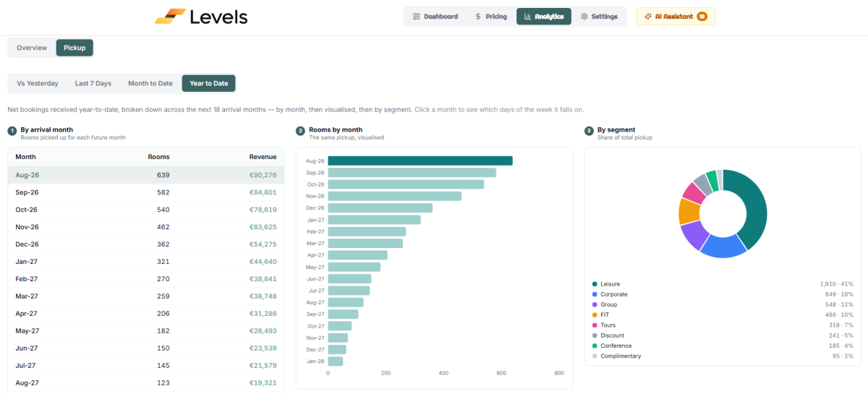868x394 pixels.
Task: Click the step 3 By segment badge
Action: pyautogui.click(x=589, y=131)
